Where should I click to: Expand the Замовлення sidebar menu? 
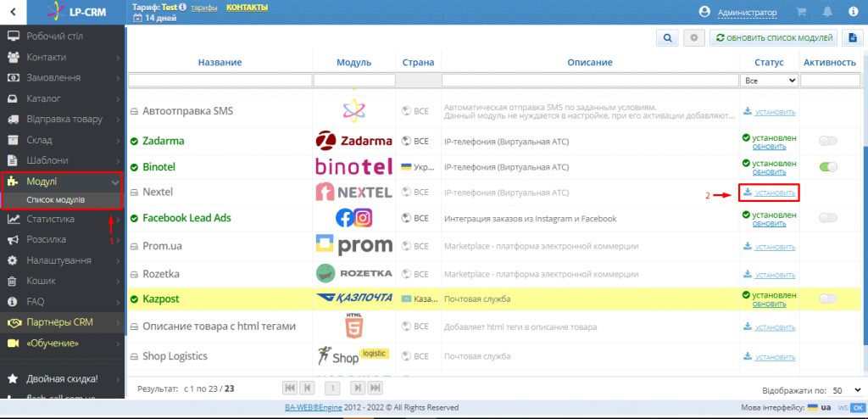(63, 77)
